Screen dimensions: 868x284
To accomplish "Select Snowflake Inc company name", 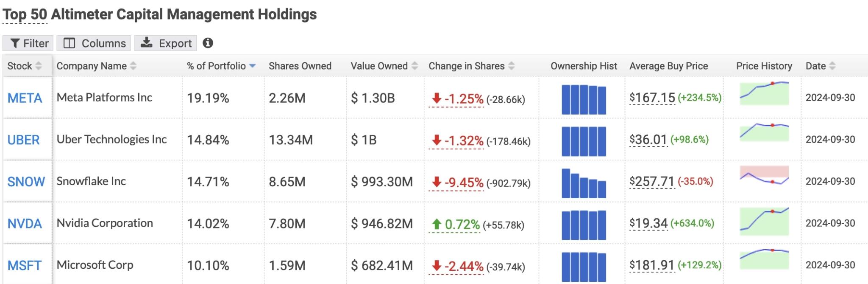I will pos(91,181).
